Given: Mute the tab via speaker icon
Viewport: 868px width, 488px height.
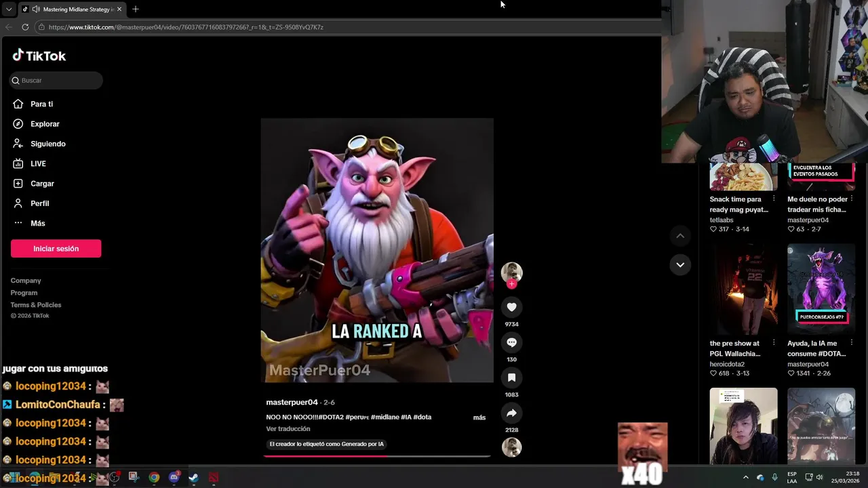Looking at the screenshot, I should 35,9.
